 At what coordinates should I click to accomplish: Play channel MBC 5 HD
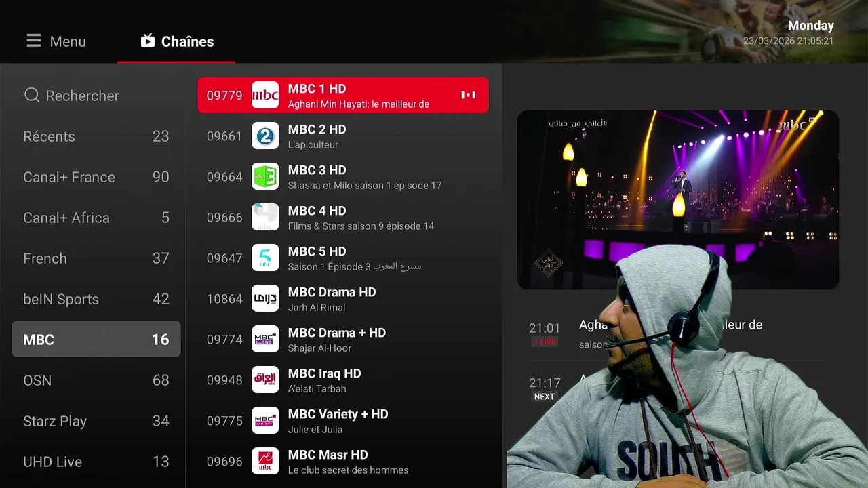pyautogui.click(x=343, y=258)
